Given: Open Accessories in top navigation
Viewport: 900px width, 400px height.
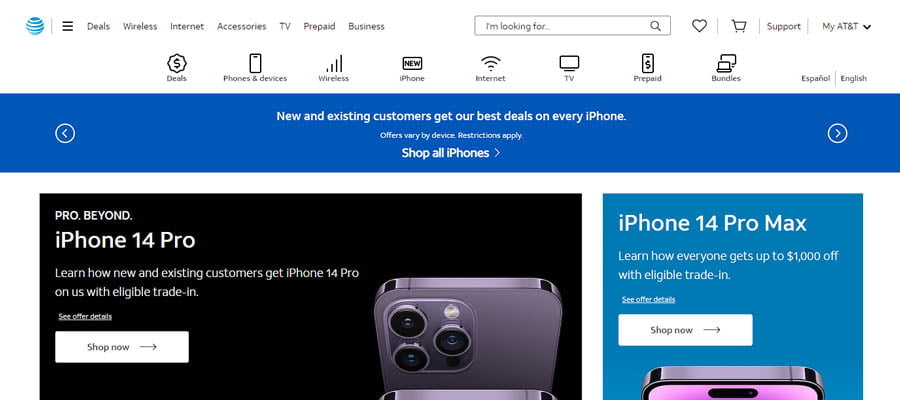Looking at the screenshot, I should click(x=242, y=26).
